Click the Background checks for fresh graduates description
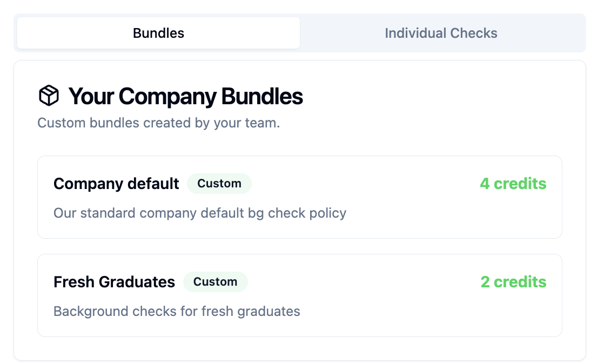The image size is (604, 364). 177,311
